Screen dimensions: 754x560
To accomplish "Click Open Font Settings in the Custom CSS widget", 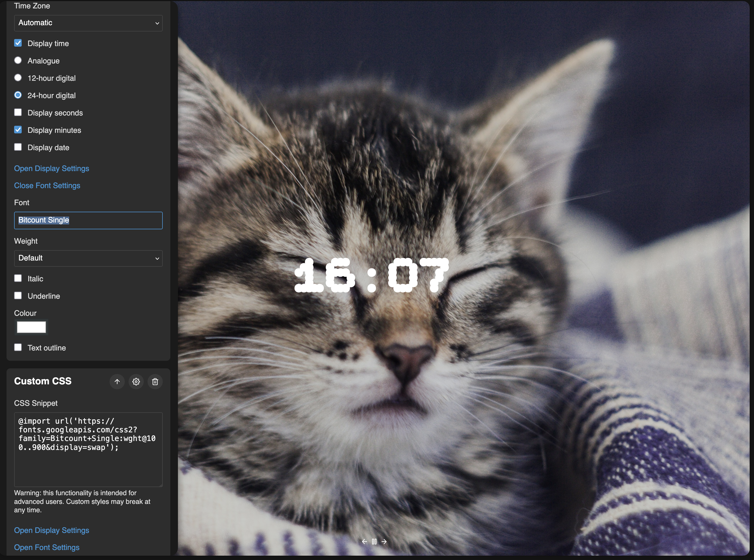I will 47,547.
